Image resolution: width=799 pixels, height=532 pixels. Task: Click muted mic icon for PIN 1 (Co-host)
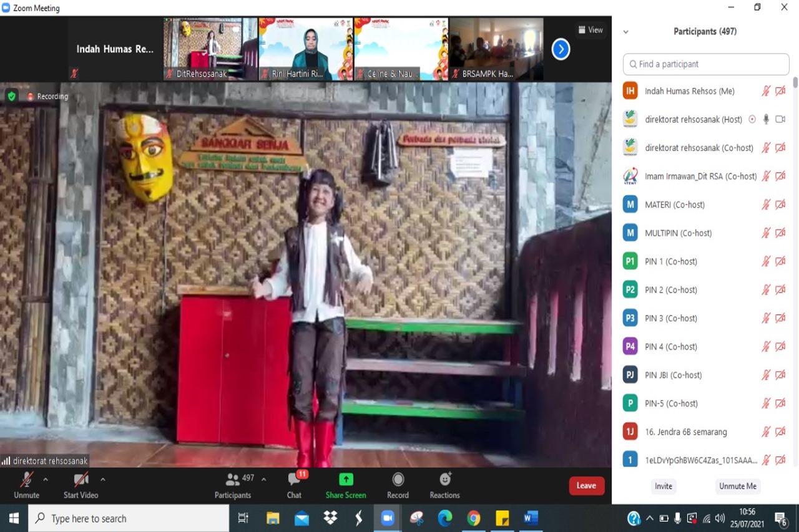(766, 261)
